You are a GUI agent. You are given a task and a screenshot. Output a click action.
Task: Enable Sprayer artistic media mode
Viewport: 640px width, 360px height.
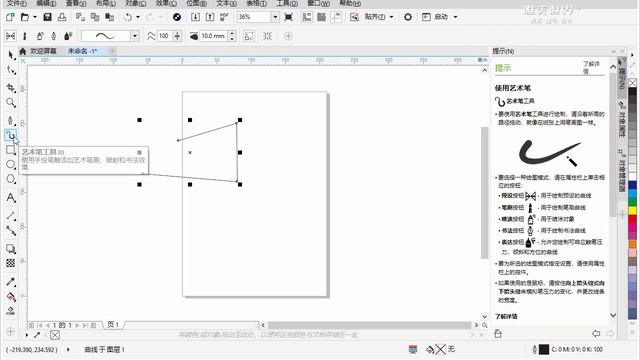(40, 36)
